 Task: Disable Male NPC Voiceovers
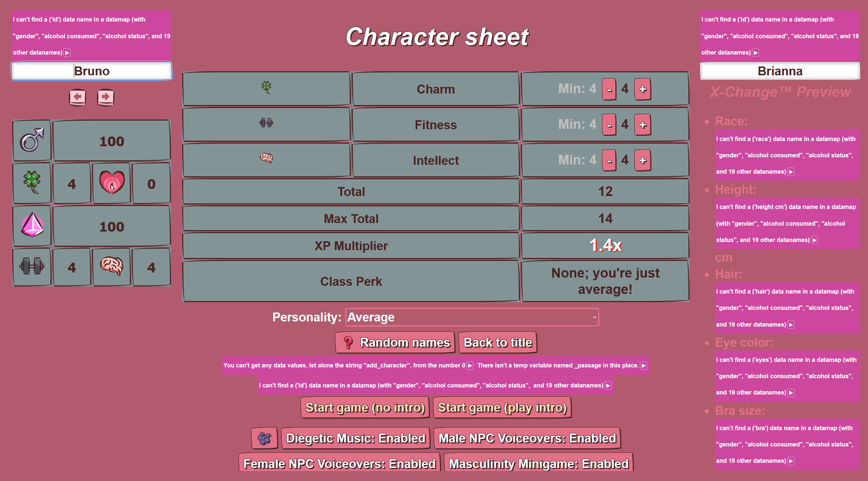(527, 438)
